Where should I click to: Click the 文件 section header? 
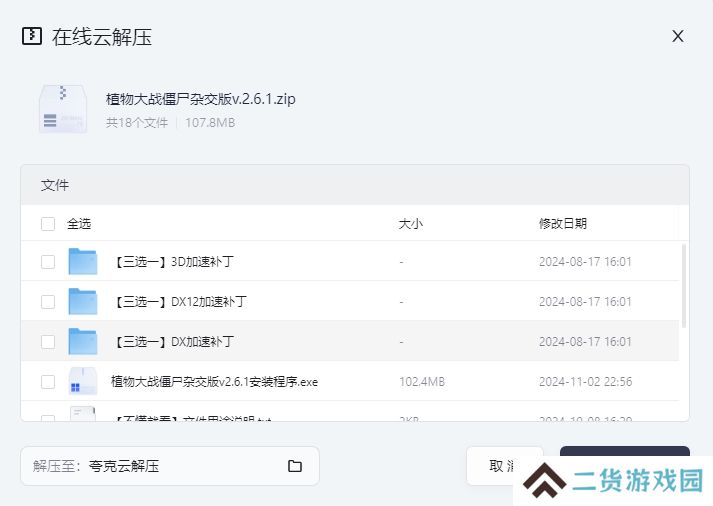click(x=55, y=185)
